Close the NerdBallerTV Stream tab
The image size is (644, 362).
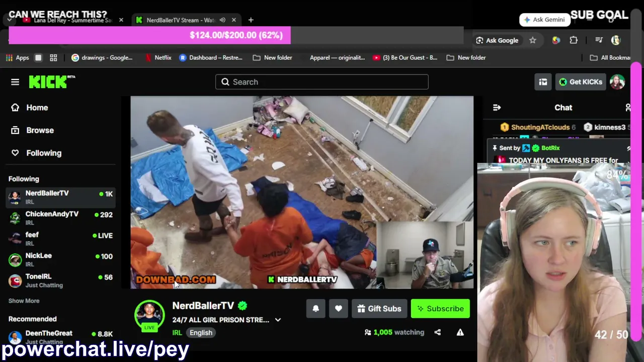234,20
